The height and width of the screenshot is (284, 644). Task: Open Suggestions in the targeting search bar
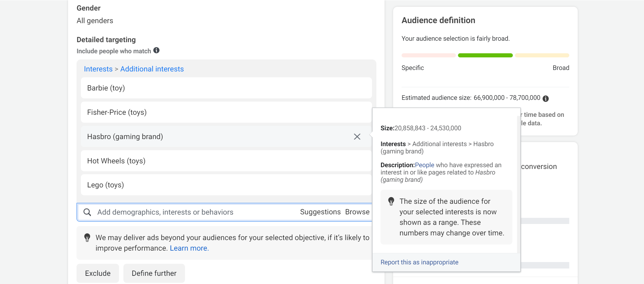pos(320,212)
